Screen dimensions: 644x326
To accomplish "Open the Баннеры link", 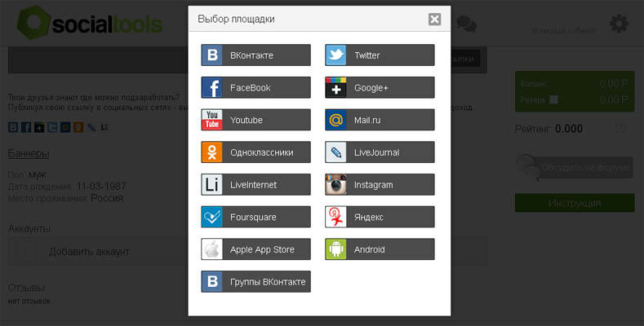I will (x=29, y=153).
